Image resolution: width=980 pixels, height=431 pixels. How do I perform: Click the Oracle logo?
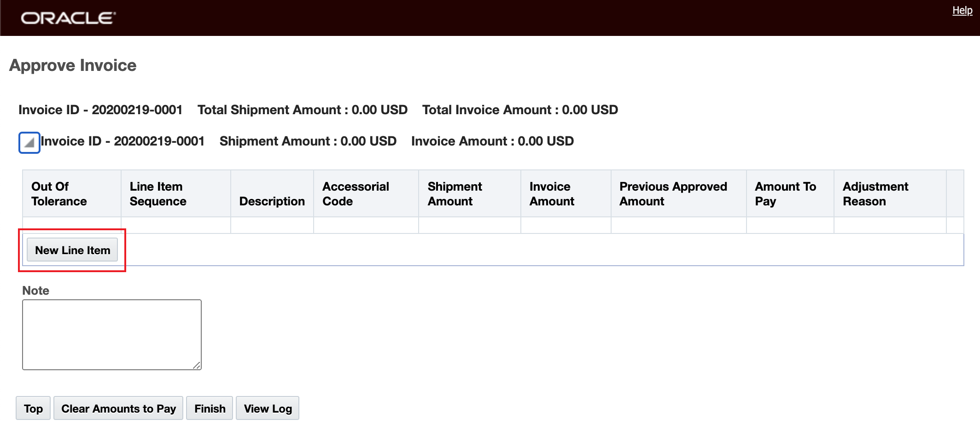point(68,18)
